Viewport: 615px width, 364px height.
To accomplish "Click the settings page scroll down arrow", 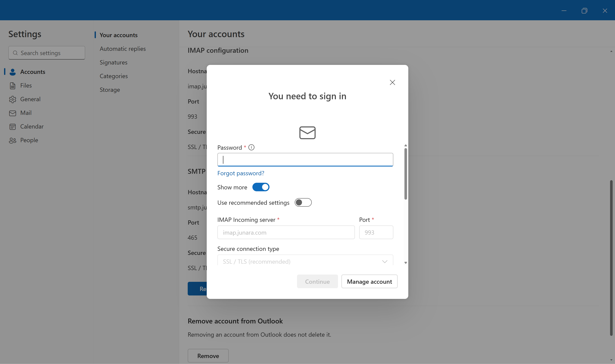I will click(x=611, y=360).
